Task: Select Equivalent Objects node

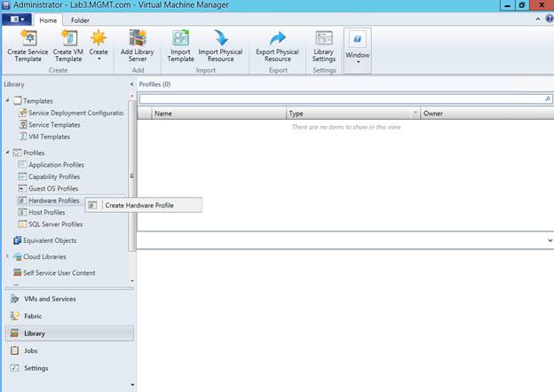Action: click(x=45, y=240)
